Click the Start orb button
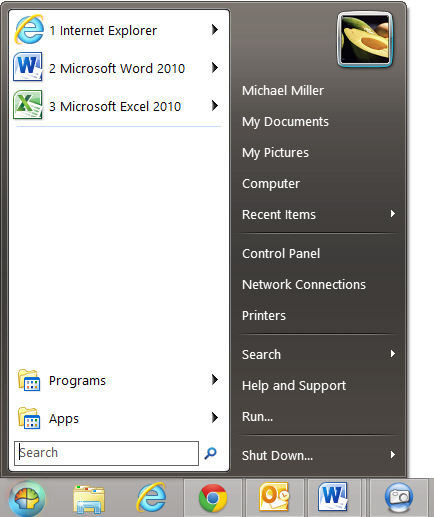Image resolution: width=434 pixels, height=517 pixels. click(27, 499)
